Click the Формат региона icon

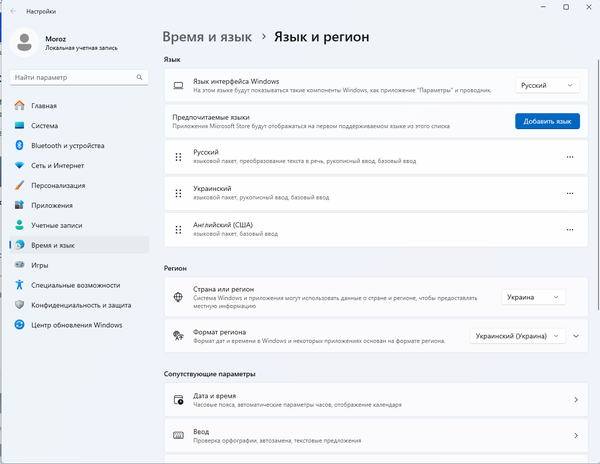coord(178,335)
